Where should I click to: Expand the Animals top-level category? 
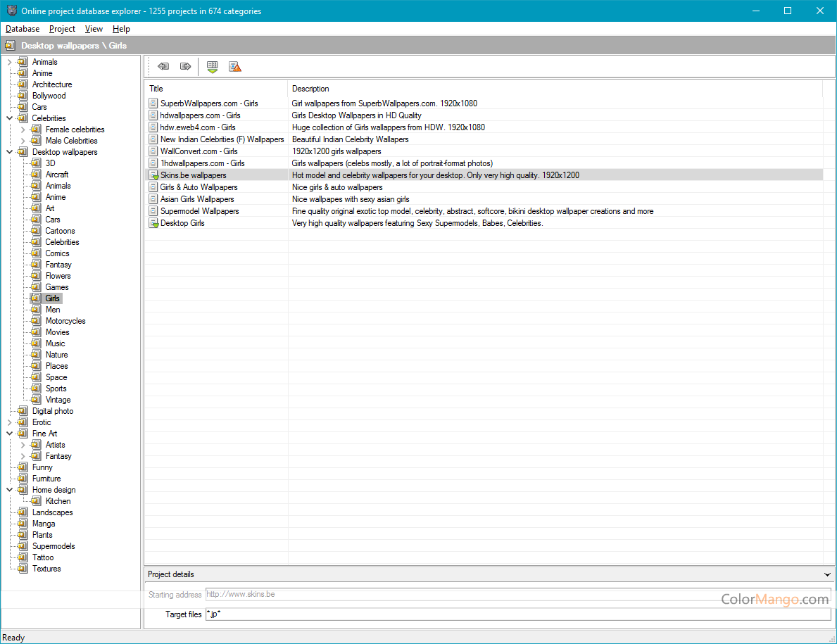coord(9,62)
